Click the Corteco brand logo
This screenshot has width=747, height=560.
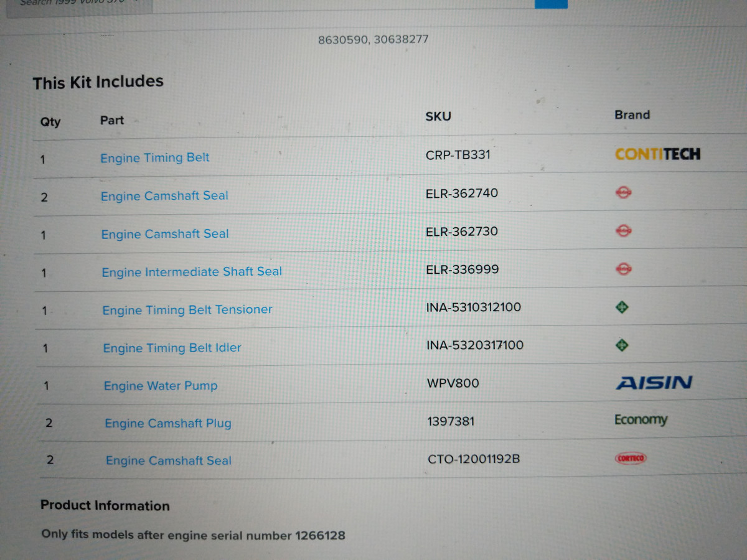click(x=631, y=459)
